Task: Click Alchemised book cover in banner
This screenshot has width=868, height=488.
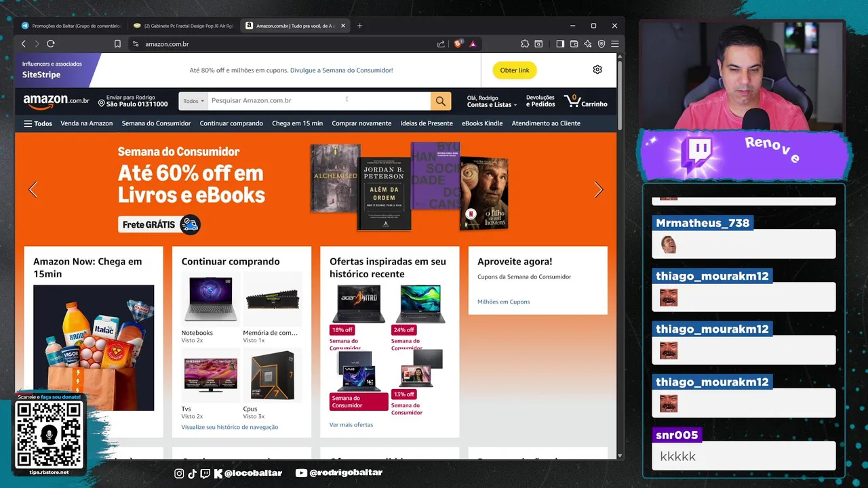Action: click(335, 178)
